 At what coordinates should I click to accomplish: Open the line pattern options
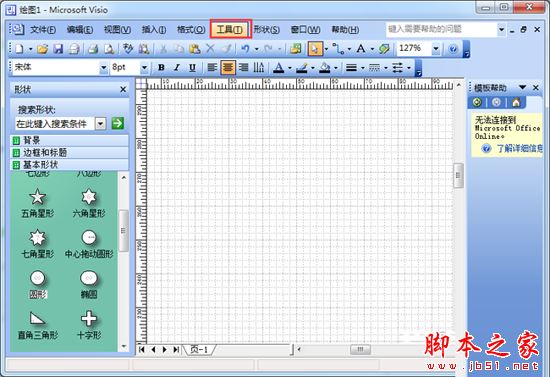[x=374, y=67]
